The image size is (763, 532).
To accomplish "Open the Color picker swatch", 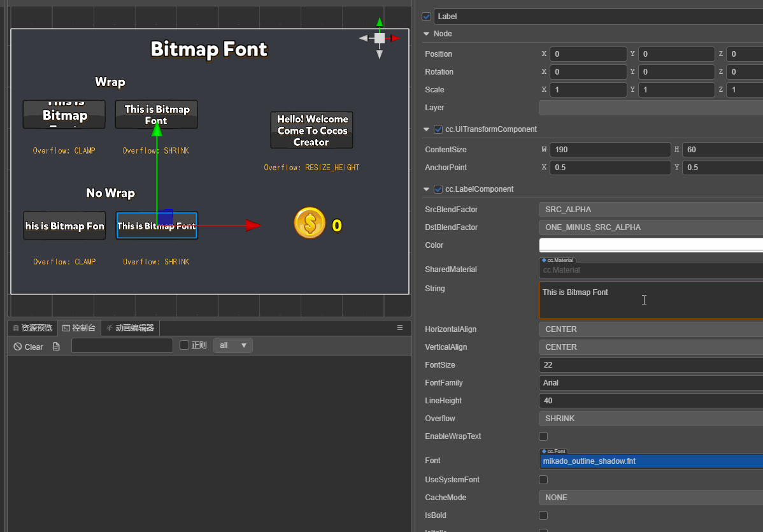I will click(651, 245).
